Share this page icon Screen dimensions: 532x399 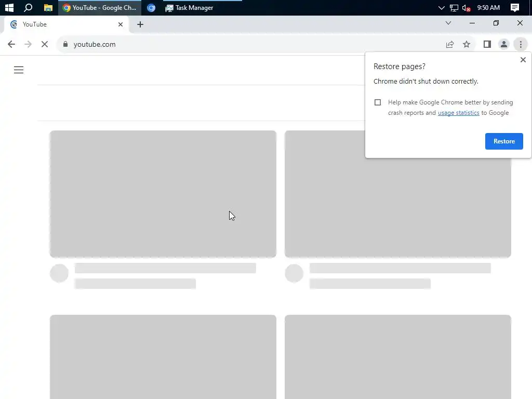pos(450,44)
